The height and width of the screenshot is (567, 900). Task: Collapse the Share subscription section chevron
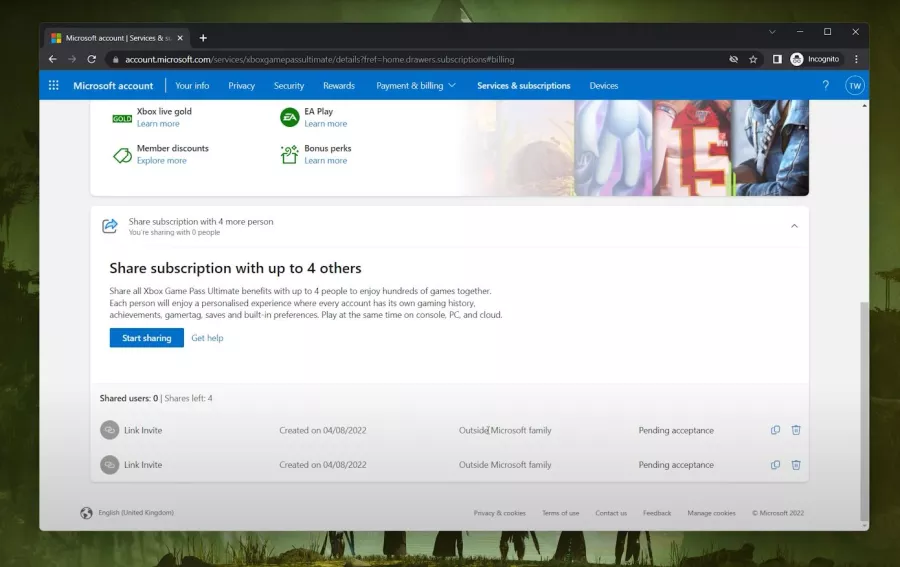(794, 226)
